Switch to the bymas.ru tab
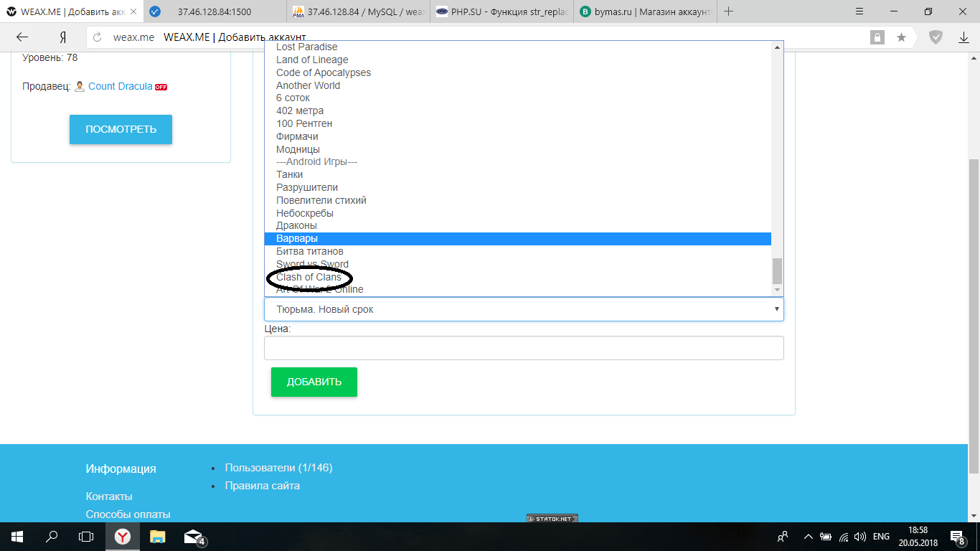 point(643,11)
